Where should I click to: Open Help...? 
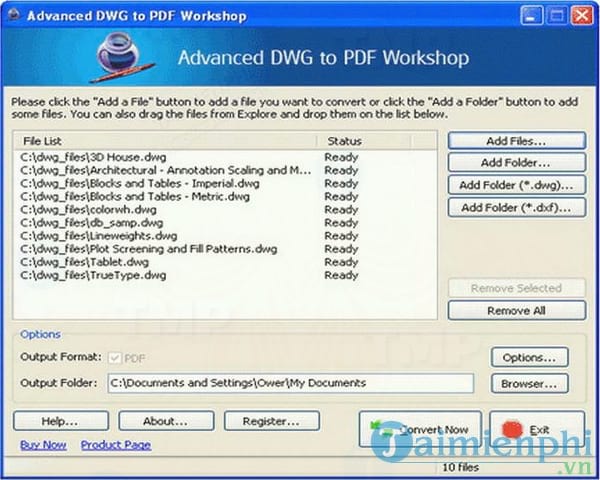tap(61, 421)
